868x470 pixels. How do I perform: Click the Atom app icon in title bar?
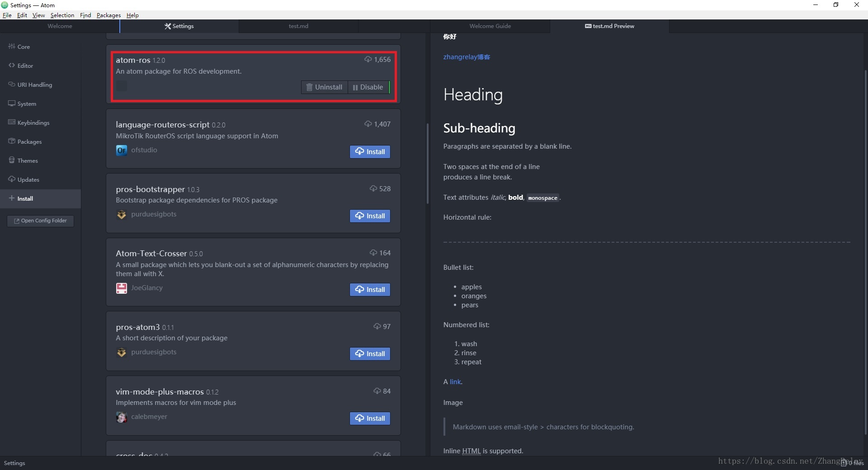click(5, 5)
